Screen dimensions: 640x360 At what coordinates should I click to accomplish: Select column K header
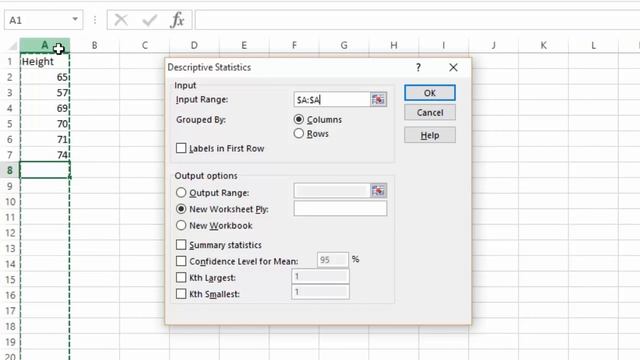(543, 45)
